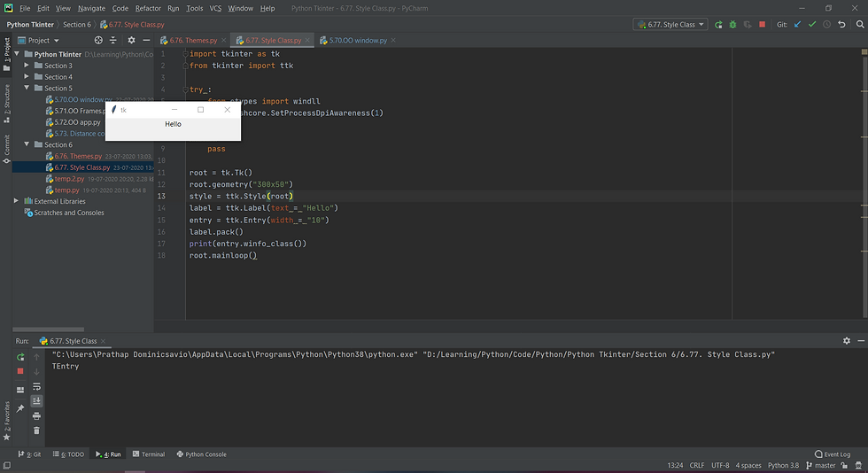This screenshot has width=868, height=473.
Task: Collapse all project tree nodes icon
Action: 113,40
